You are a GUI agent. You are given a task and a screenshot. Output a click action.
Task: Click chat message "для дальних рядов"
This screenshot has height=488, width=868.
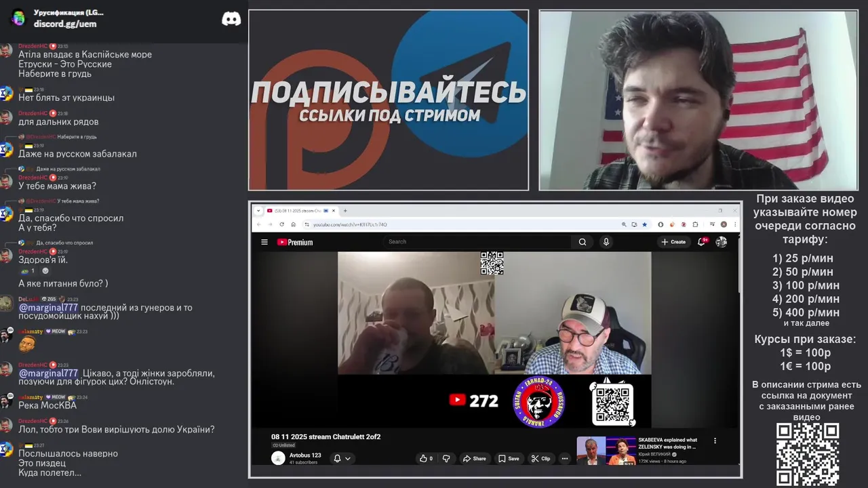coord(58,122)
